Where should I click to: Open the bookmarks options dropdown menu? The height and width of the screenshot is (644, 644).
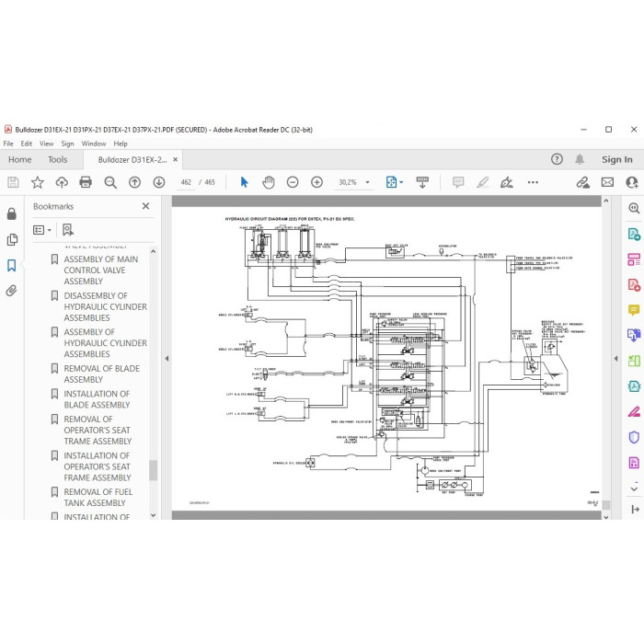(42, 230)
